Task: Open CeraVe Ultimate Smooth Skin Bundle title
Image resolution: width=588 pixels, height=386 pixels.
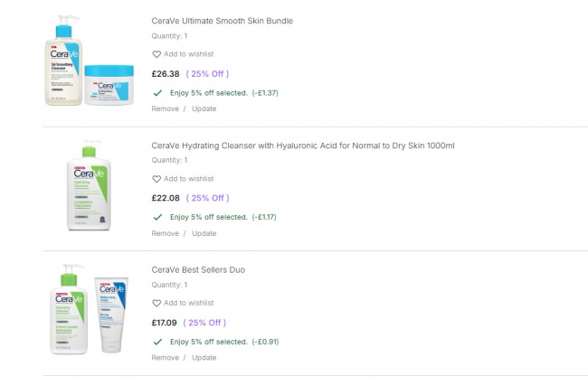Action: click(x=223, y=21)
